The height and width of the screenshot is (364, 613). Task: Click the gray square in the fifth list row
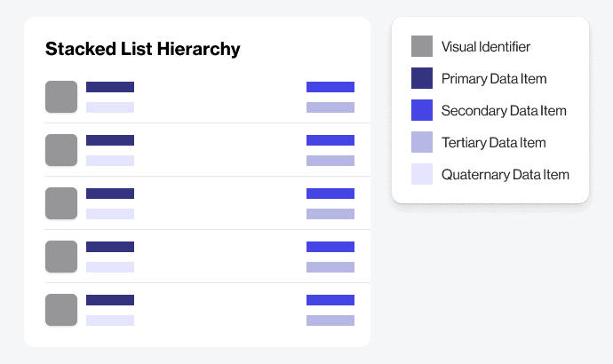61,310
